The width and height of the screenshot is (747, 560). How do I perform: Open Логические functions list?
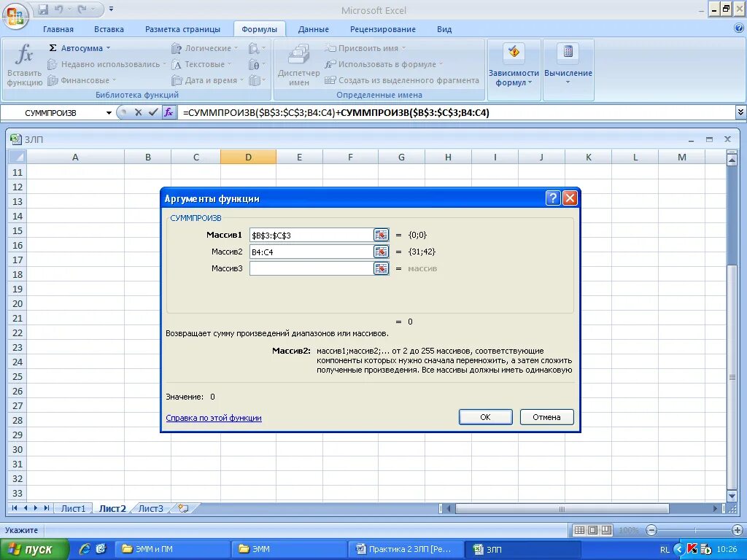(204, 48)
